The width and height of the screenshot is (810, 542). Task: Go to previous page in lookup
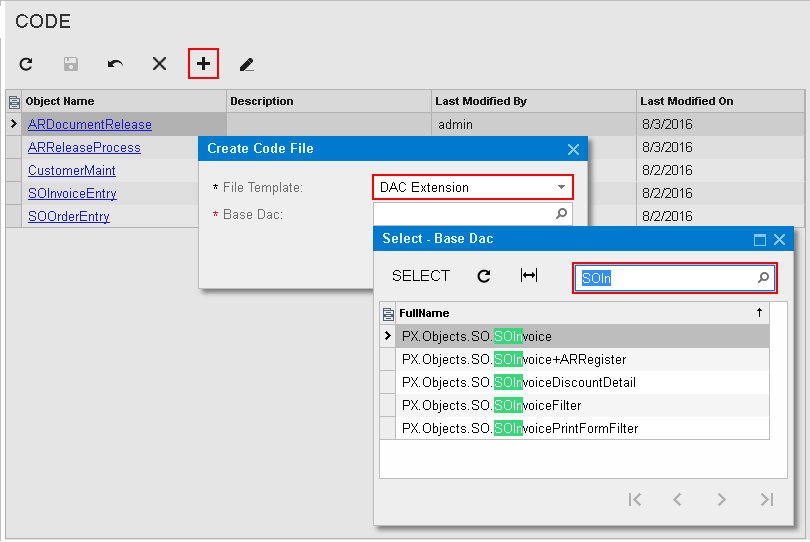[678, 499]
